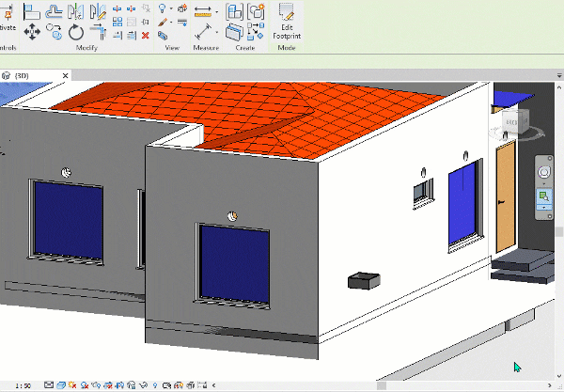The image size is (564, 392).
Task: Toggle Shadows in view control bar
Action: click(x=85, y=385)
